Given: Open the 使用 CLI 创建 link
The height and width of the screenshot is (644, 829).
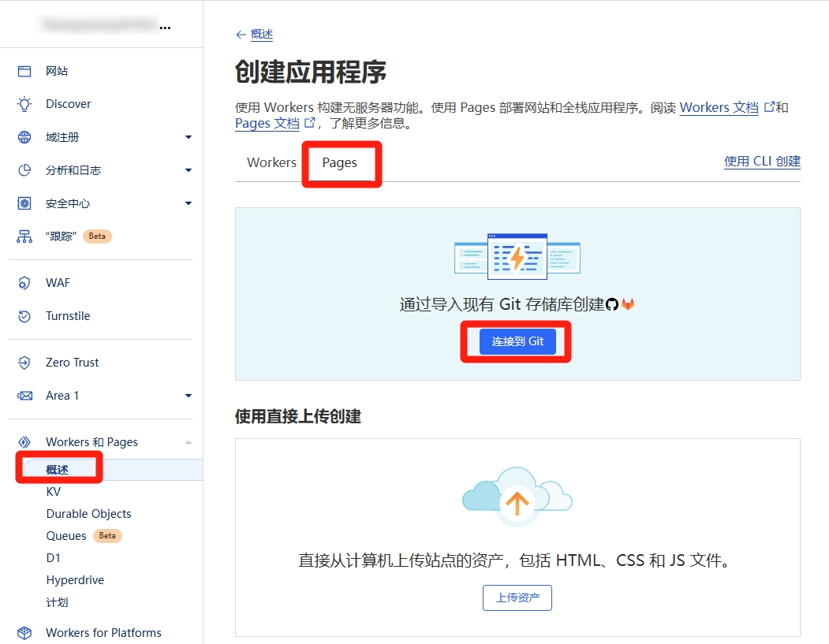Looking at the screenshot, I should [x=762, y=162].
